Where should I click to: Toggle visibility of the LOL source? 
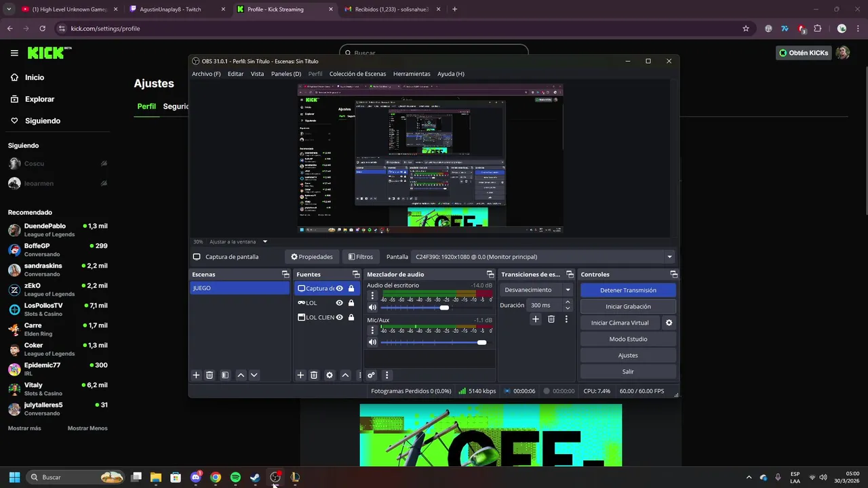[x=340, y=303]
